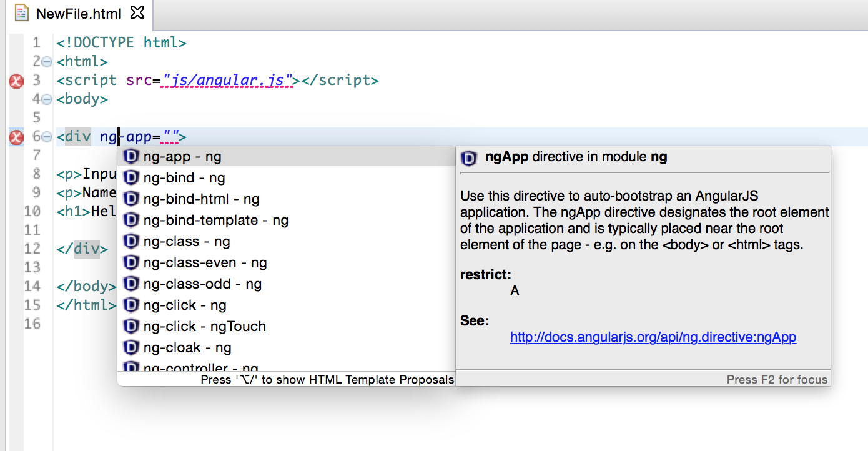Click the js/angular.js src attribute value
Image resolution: width=868 pixels, height=451 pixels.
(x=228, y=81)
